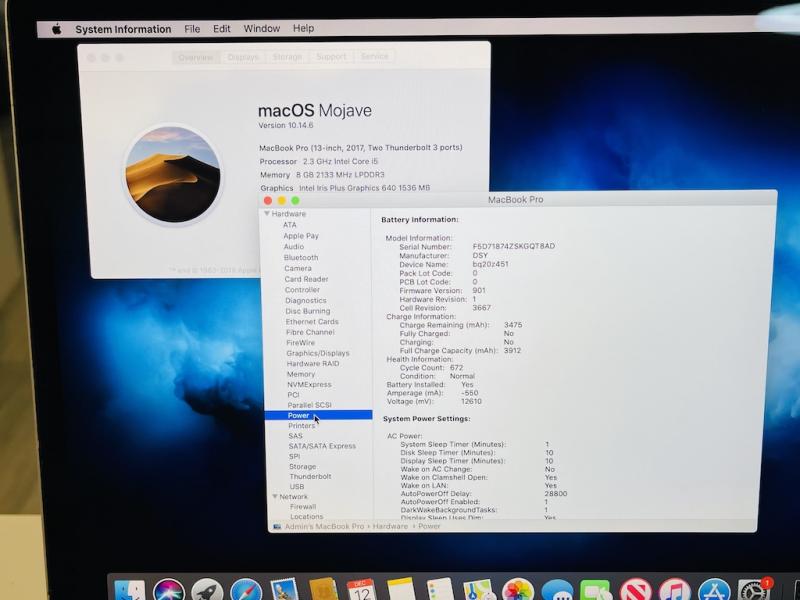Open the Photos app in dock
The height and width of the screenshot is (600, 800).
[517, 590]
